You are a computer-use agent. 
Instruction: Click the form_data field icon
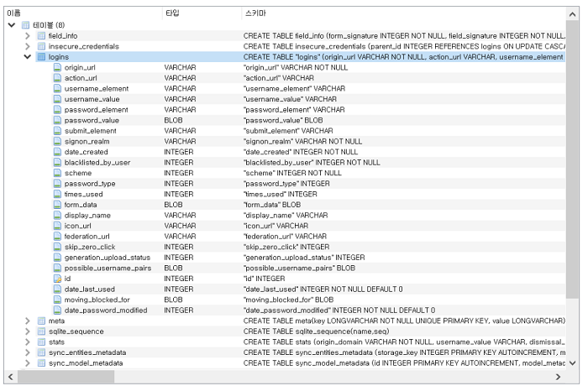point(57,205)
